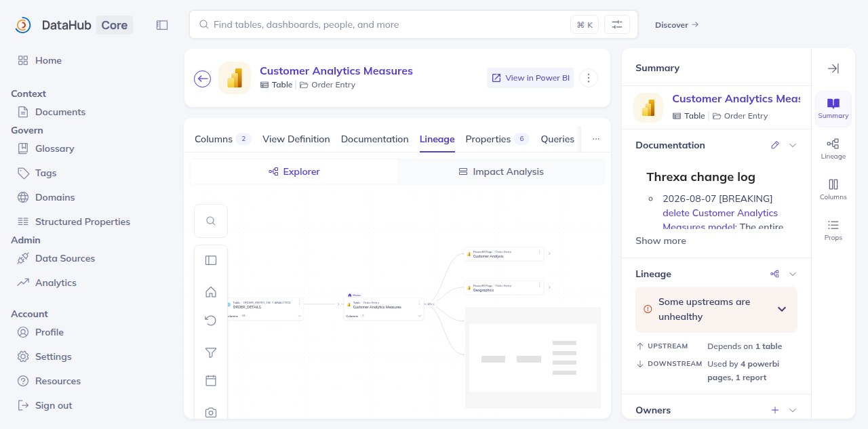Viewport: 868px width, 429px height.
Task: Open lineage graph search tool
Action: [211, 221]
